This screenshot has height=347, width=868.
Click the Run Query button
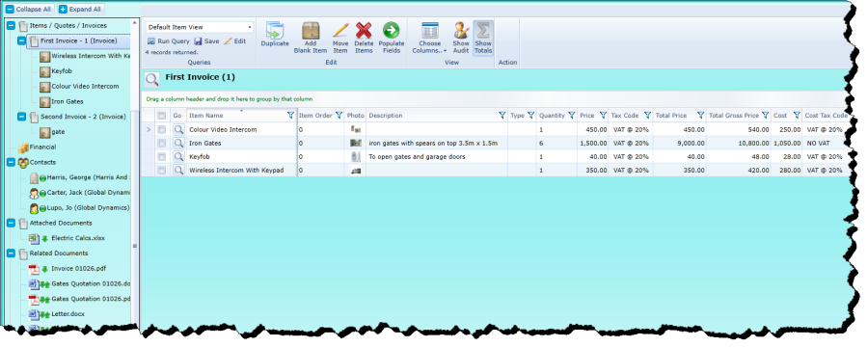168,40
